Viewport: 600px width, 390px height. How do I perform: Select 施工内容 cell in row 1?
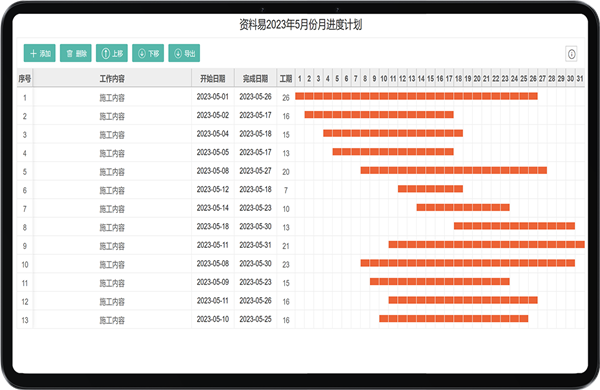coord(112,98)
